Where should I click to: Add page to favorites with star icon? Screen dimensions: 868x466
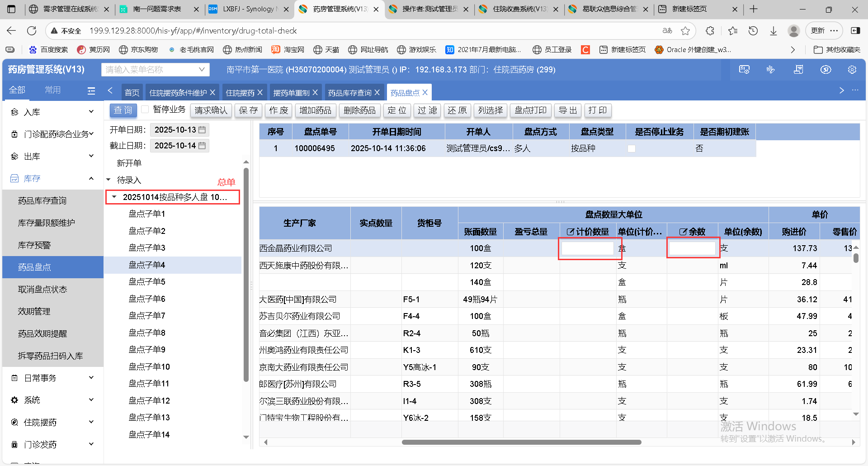coord(685,31)
